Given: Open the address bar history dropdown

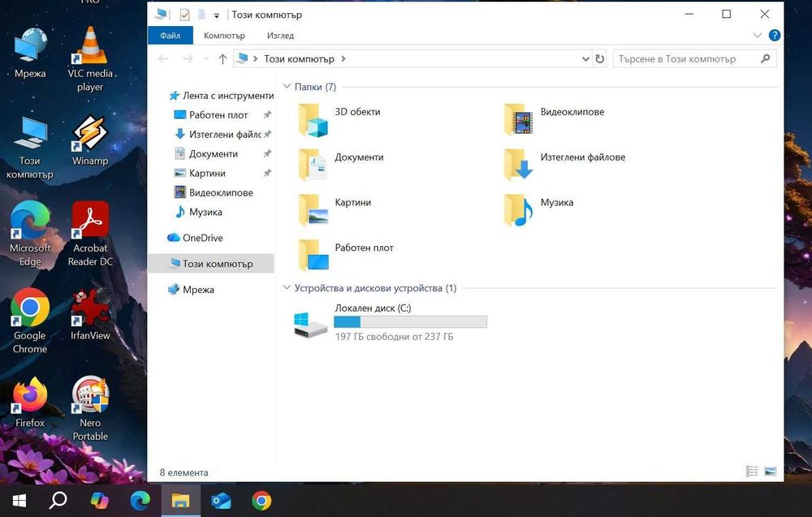Looking at the screenshot, I should coord(585,59).
